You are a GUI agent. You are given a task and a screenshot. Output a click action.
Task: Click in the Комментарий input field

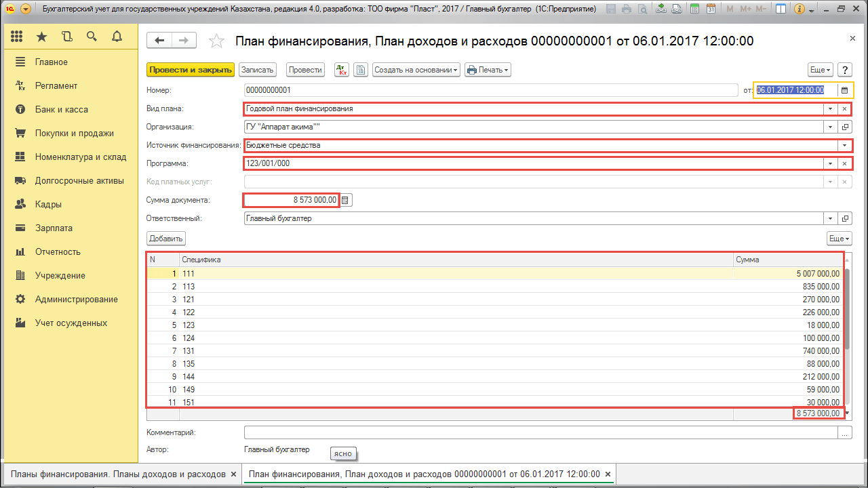click(x=475, y=434)
